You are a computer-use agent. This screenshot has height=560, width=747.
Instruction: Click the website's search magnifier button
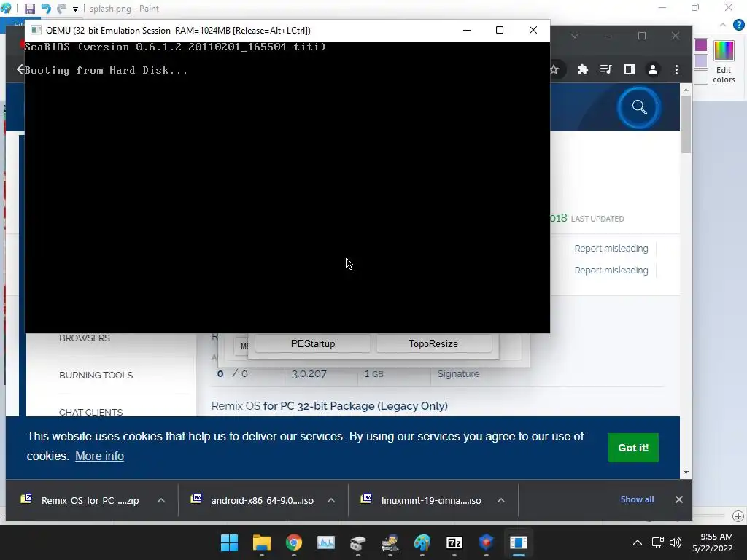(639, 108)
